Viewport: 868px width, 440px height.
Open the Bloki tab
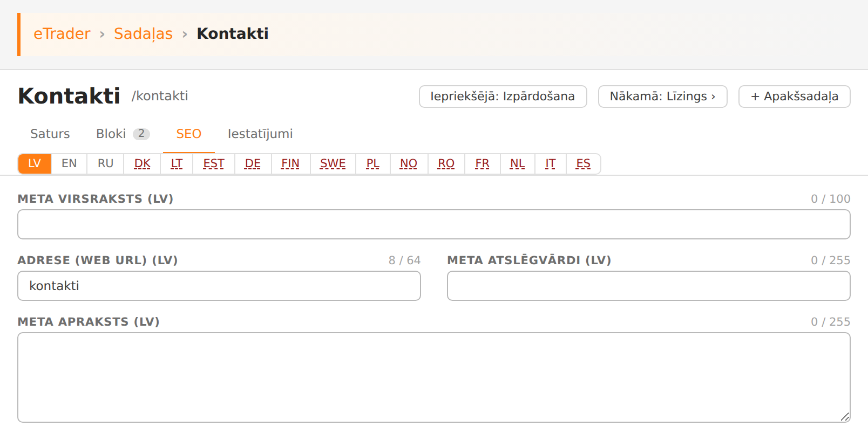tap(123, 134)
